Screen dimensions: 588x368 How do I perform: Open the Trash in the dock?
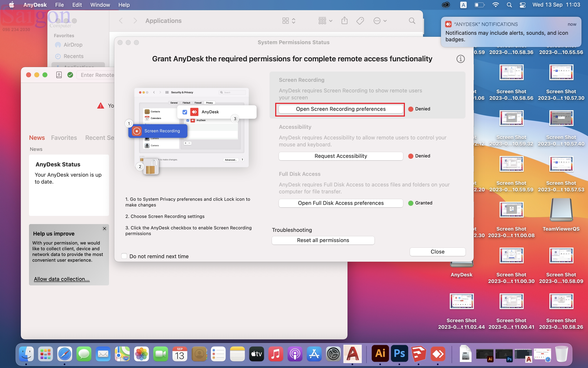[x=561, y=354]
